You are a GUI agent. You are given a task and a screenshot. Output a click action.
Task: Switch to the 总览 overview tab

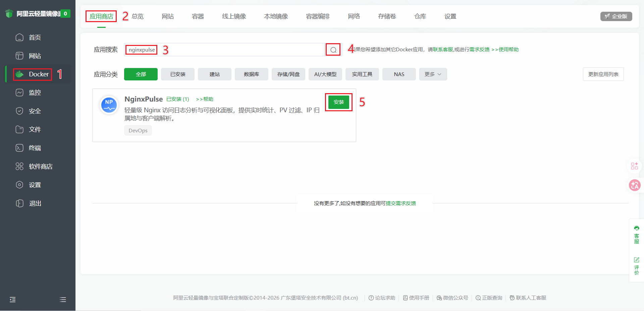click(138, 16)
